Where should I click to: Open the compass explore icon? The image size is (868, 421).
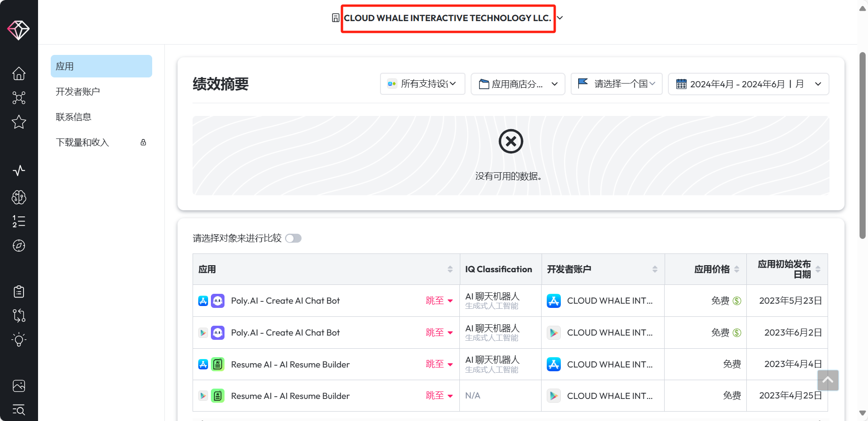19,245
